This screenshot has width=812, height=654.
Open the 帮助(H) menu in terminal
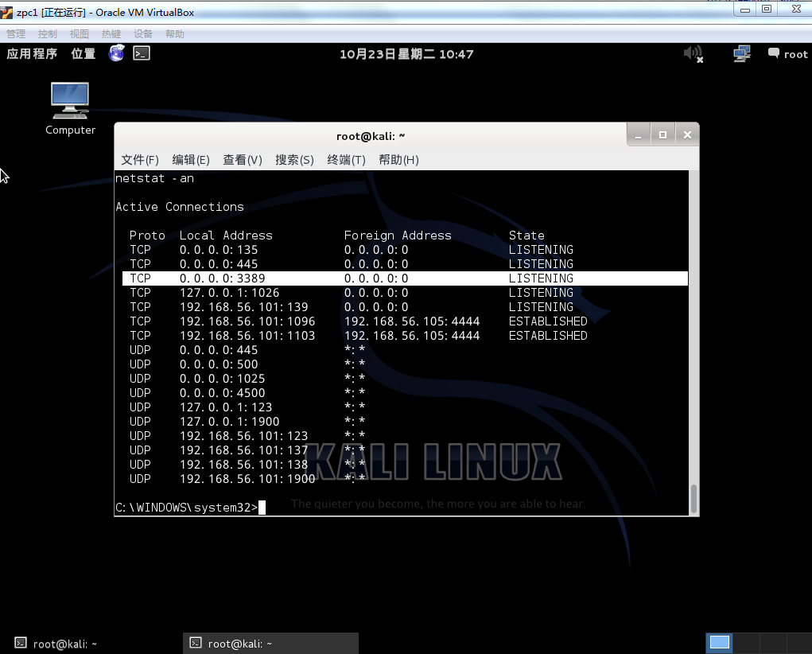(398, 160)
